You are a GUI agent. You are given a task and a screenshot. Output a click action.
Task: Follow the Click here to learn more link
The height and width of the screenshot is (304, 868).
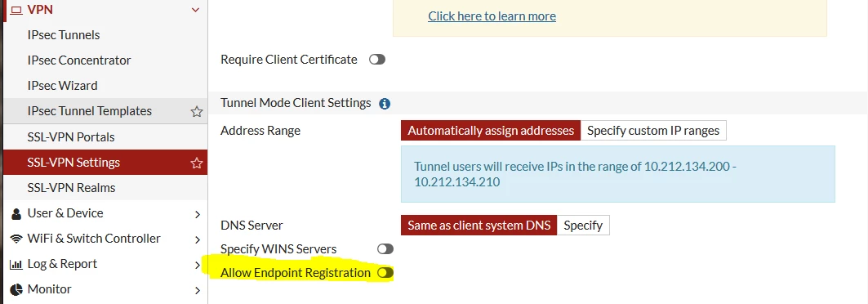click(492, 16)
